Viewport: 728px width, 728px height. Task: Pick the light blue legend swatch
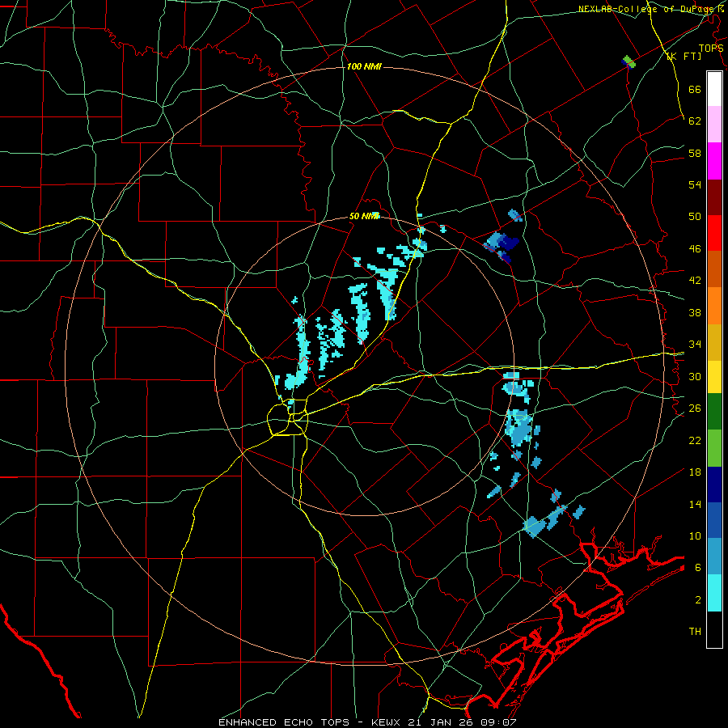click(714, 557)
